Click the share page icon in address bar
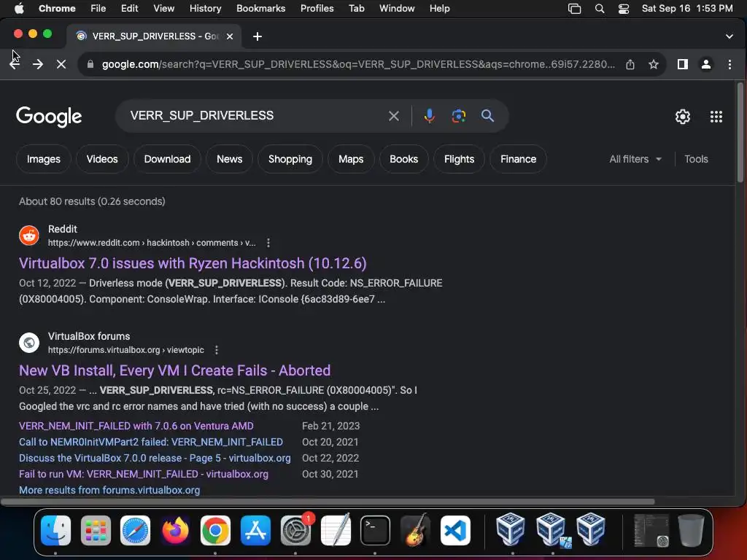Screen dimensions: 747x560 click(630, 64)
